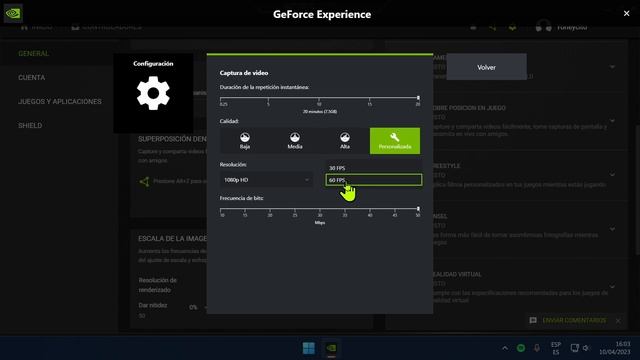Select the Baja quality preset

245,141
